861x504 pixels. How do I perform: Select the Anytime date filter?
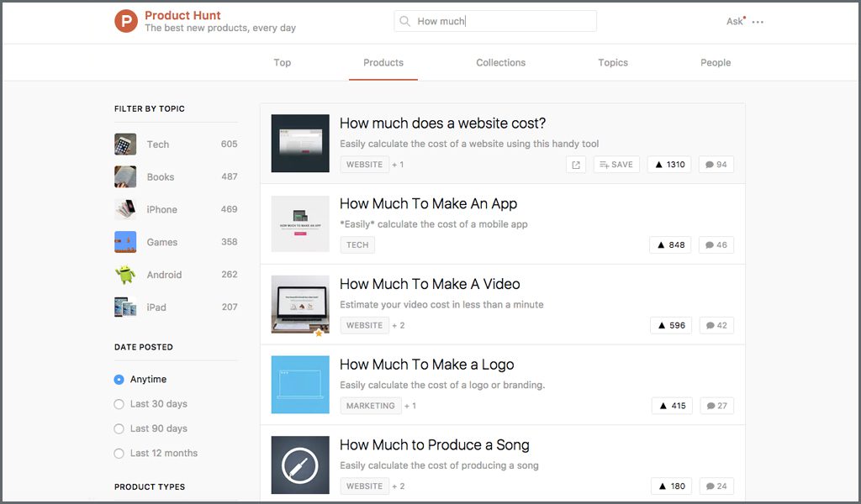[119, 380]
